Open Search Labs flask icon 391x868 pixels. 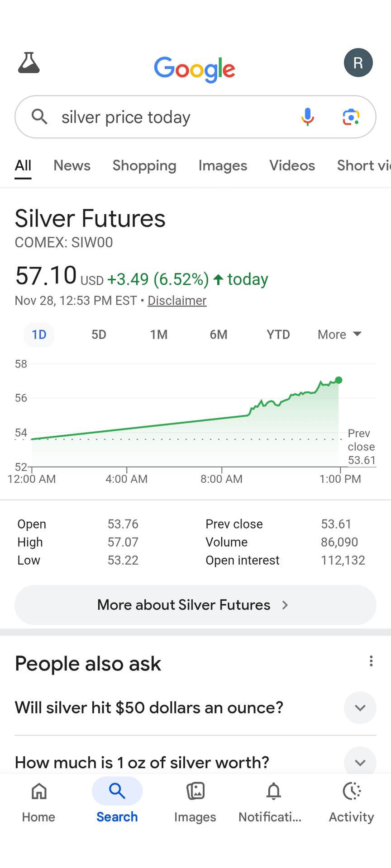coord(29,63)
